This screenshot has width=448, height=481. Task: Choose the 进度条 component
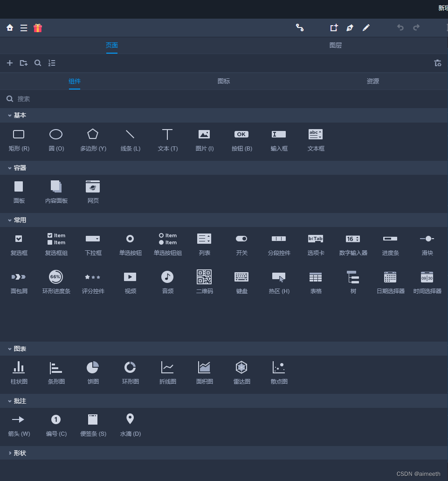tap(390, 245)
